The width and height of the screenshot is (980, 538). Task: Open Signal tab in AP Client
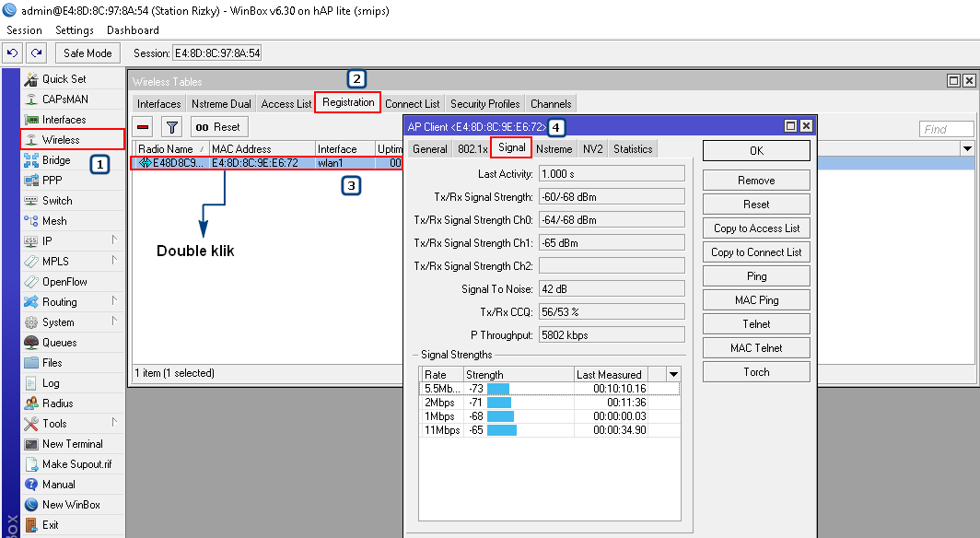pyautogui.click(x=512, y=147)
